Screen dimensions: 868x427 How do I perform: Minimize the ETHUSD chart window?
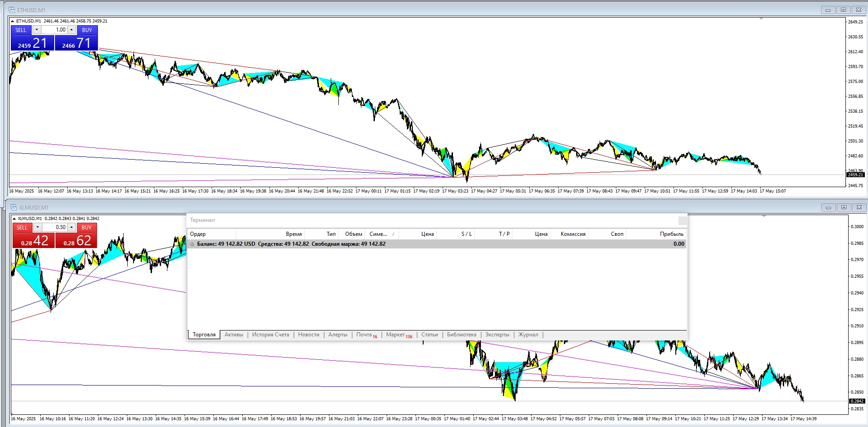click(828, 10)
